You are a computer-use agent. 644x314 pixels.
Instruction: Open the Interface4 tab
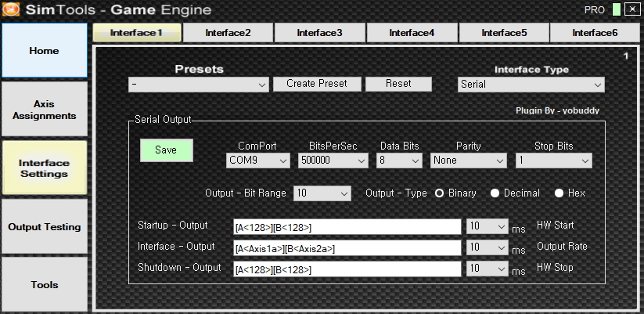[x=412, y=32]
